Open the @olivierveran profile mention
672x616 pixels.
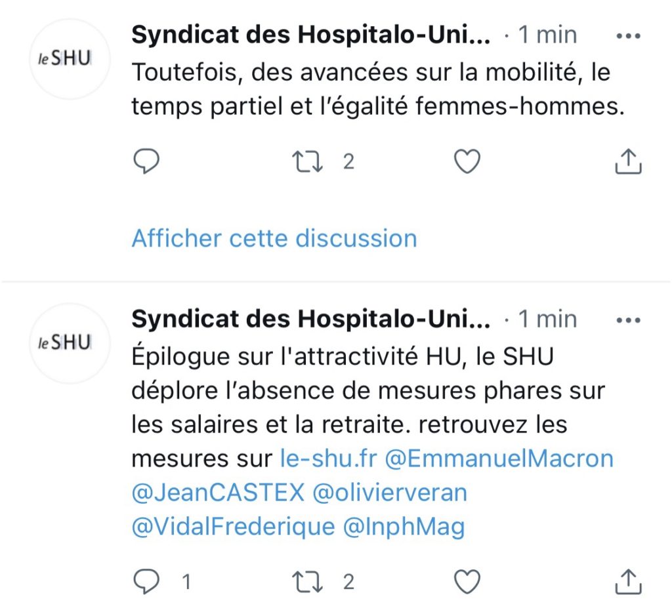(x=390, y=492)
